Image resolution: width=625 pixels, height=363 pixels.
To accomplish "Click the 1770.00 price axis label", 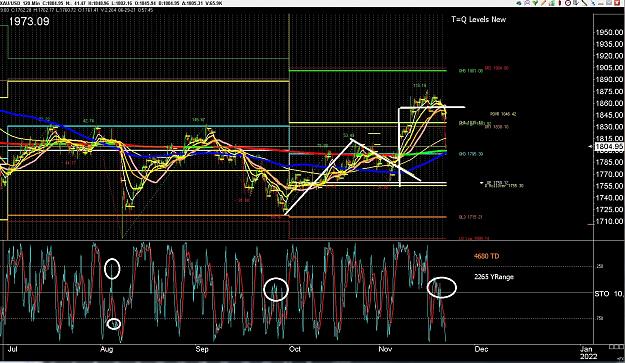I will click(609, 174).
